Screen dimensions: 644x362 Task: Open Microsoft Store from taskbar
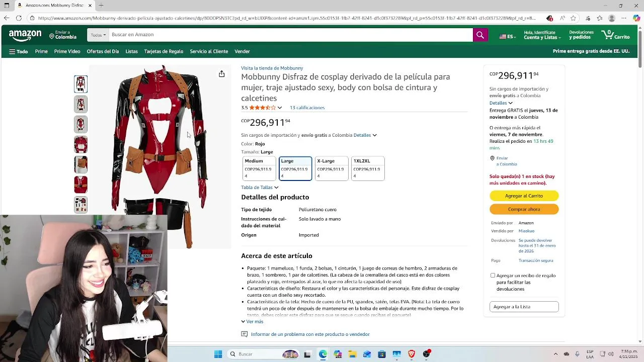[382, 354]
